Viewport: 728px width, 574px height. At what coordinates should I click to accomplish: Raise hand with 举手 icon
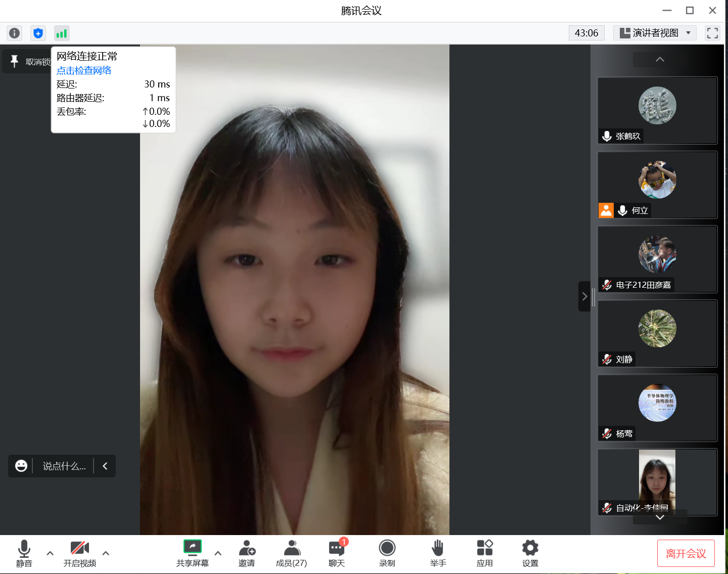point(438,553)
